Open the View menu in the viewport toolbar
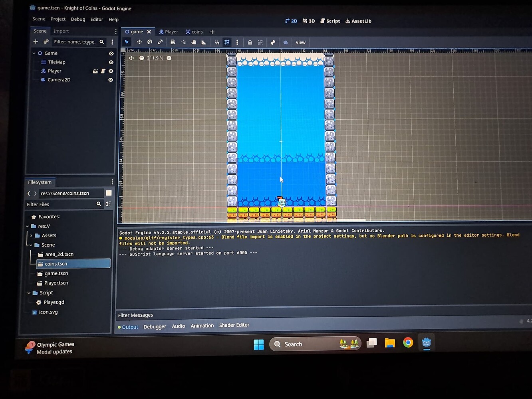 pyautogui.click(x=300, y=42)
